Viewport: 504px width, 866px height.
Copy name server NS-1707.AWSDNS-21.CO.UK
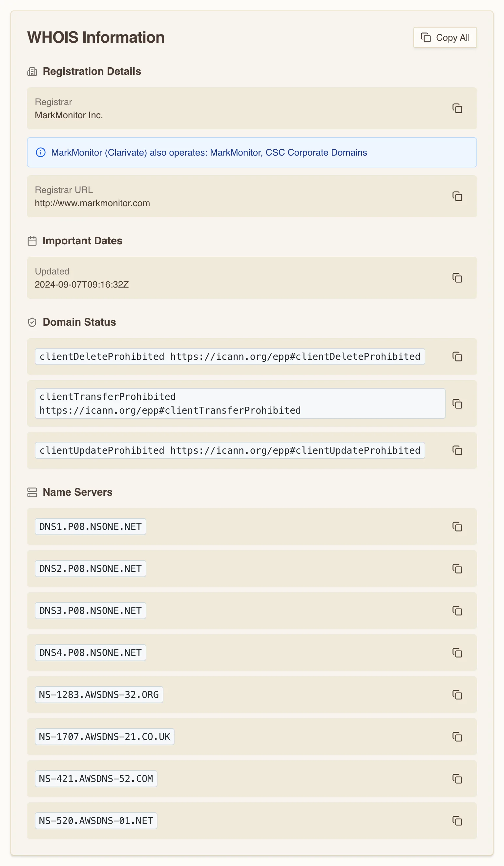457,736
